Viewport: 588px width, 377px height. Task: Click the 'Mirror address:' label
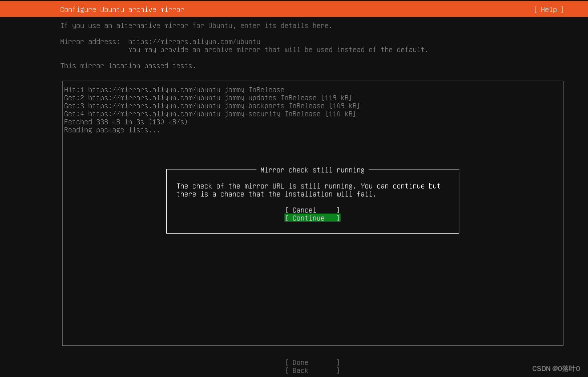90,41
